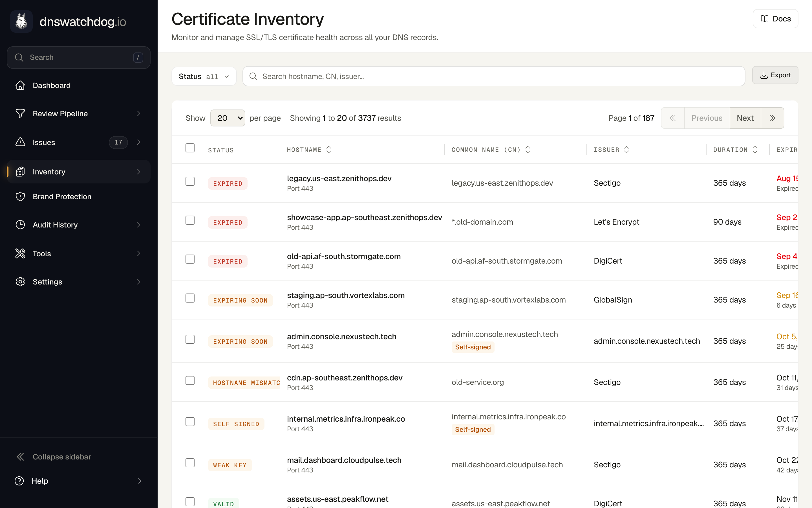Expand Review Pipeline submenu chevron
This screenshot has width=812, height=508.
click(x=139, y=113)
